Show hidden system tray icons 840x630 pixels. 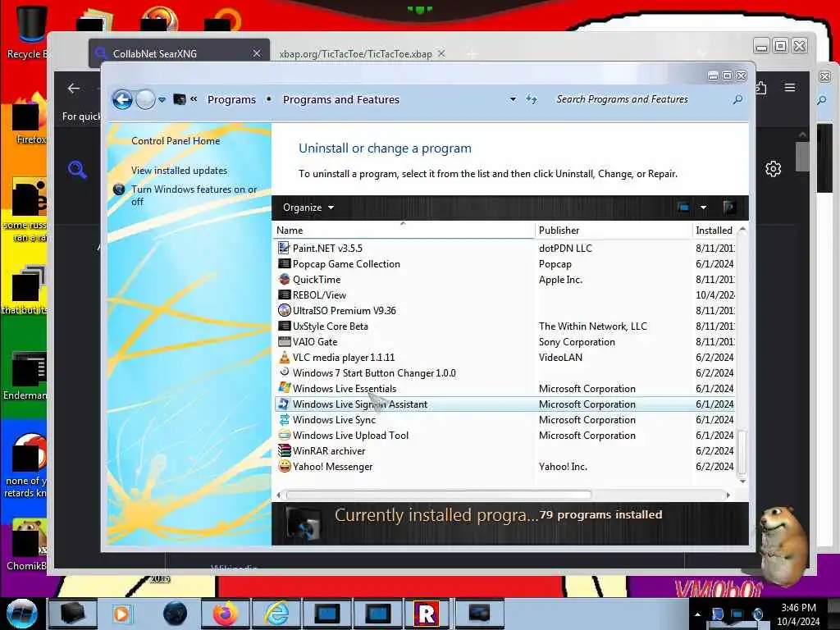[x=697, y=614]
